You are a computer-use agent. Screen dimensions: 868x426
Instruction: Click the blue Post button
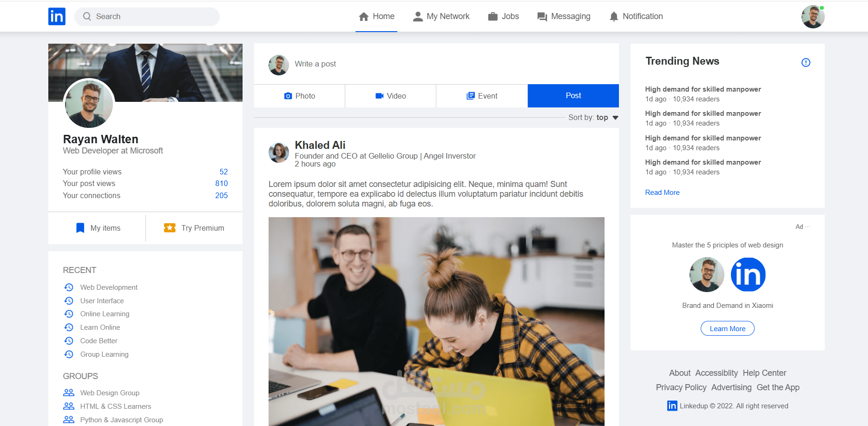tap(573, 96)
